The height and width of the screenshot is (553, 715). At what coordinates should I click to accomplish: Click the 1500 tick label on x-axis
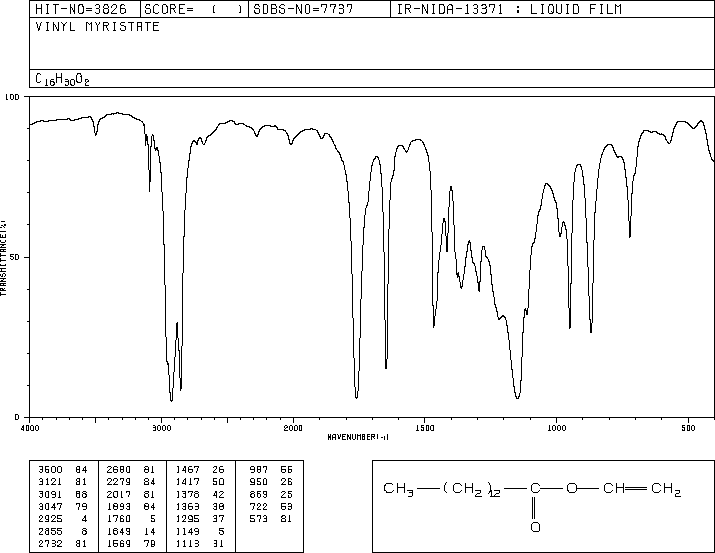point(425,428)
